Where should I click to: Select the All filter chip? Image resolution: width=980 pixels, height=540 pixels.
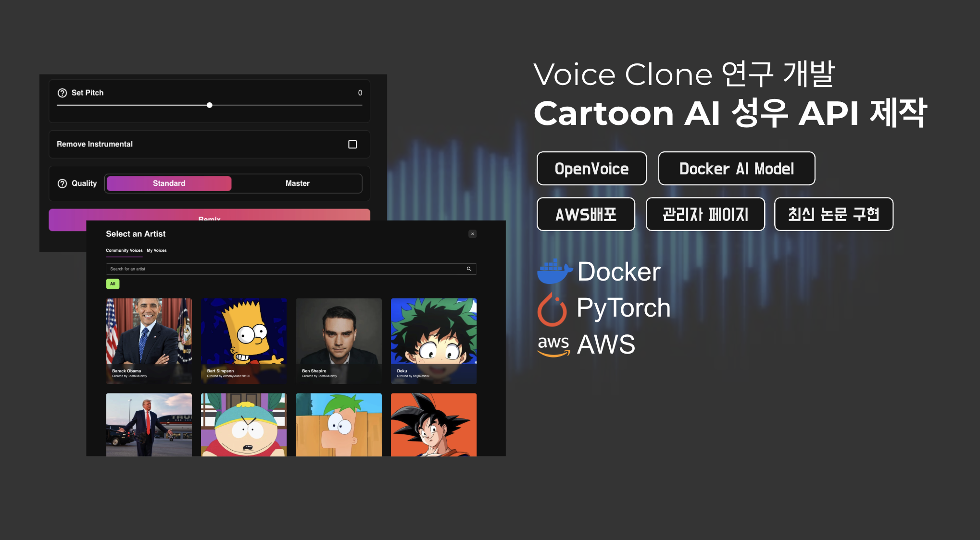coord(113,284)
